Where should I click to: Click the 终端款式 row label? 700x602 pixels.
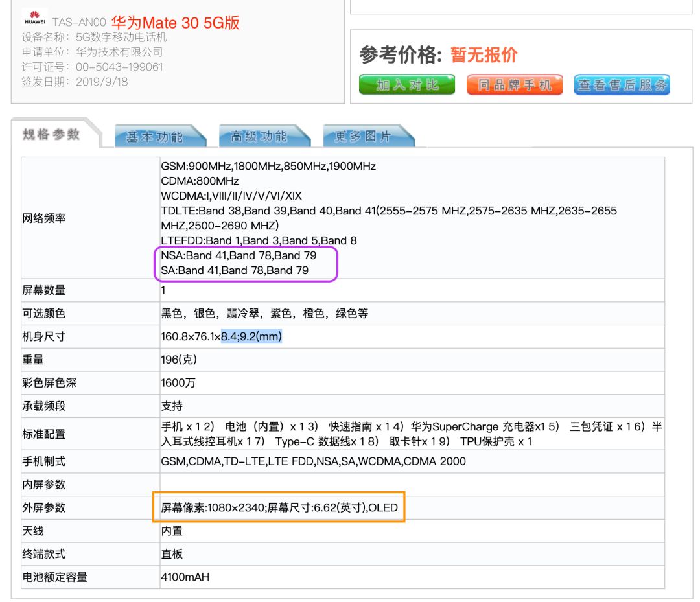44,554
